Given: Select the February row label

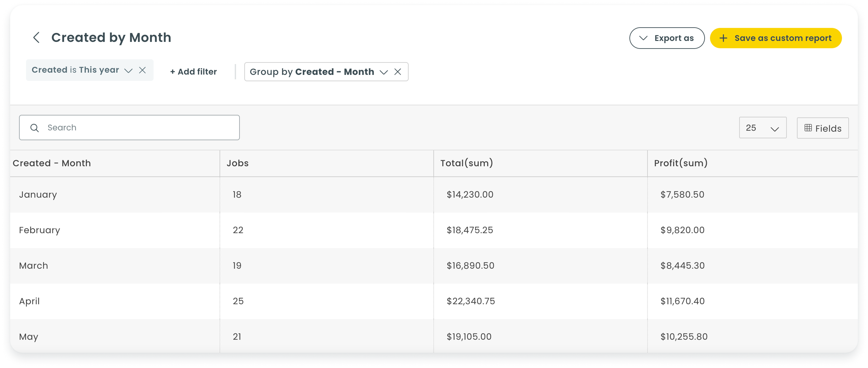Looking at the screenshot, I should [39, 230].
